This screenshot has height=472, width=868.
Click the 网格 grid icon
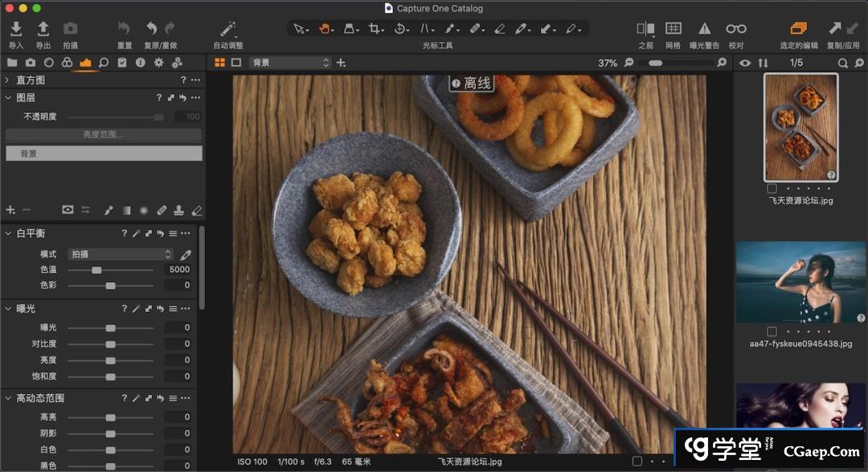[674, 29]
